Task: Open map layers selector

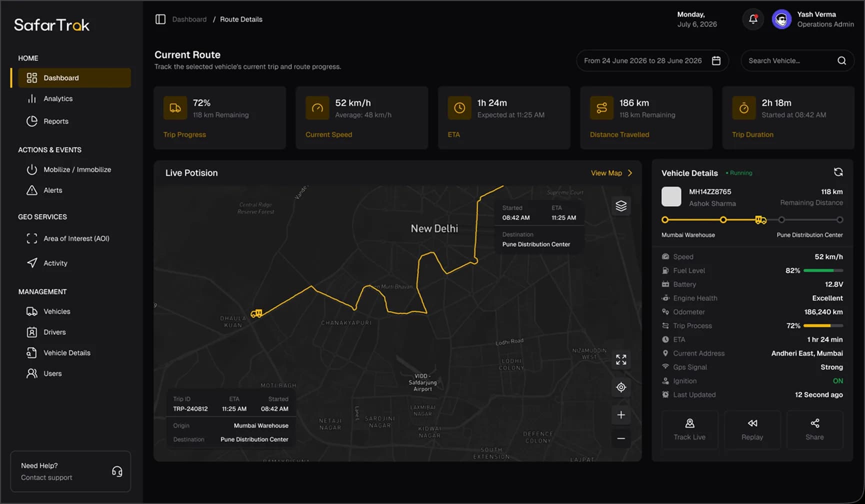Action: (621, 206)
